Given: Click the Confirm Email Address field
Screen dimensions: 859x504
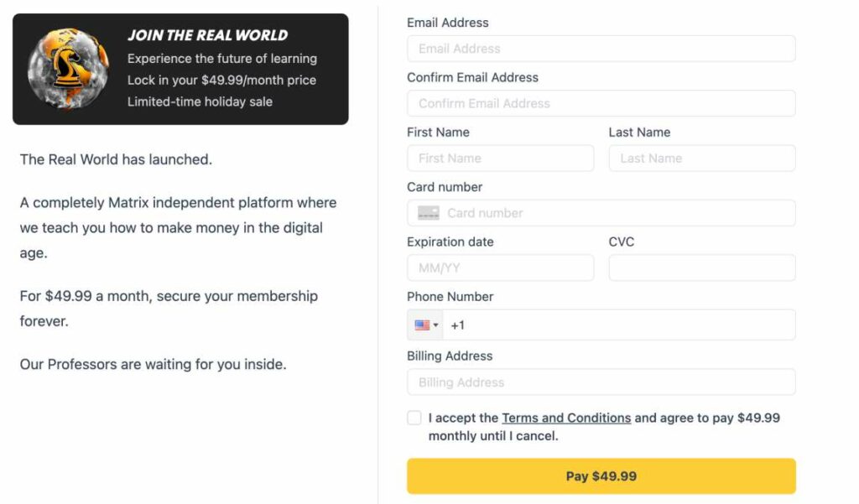Looking at the screenshot, I should tap(601, 103).
